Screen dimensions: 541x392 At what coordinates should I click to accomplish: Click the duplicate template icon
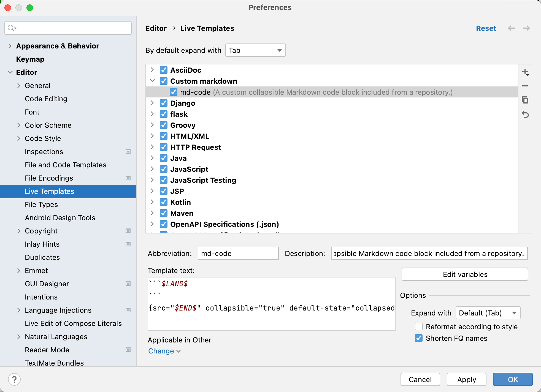(525, 100)
